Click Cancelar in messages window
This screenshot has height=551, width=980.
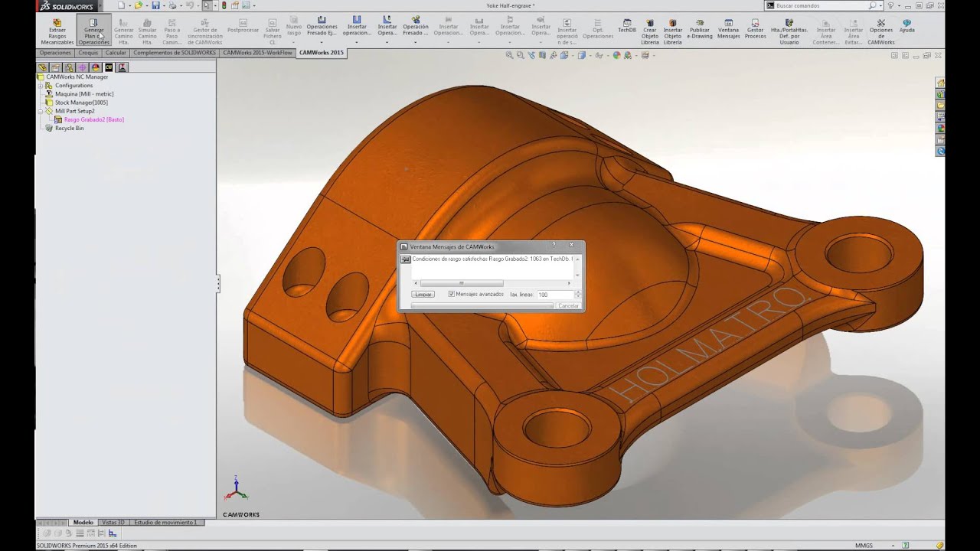(x=568, y=305)
